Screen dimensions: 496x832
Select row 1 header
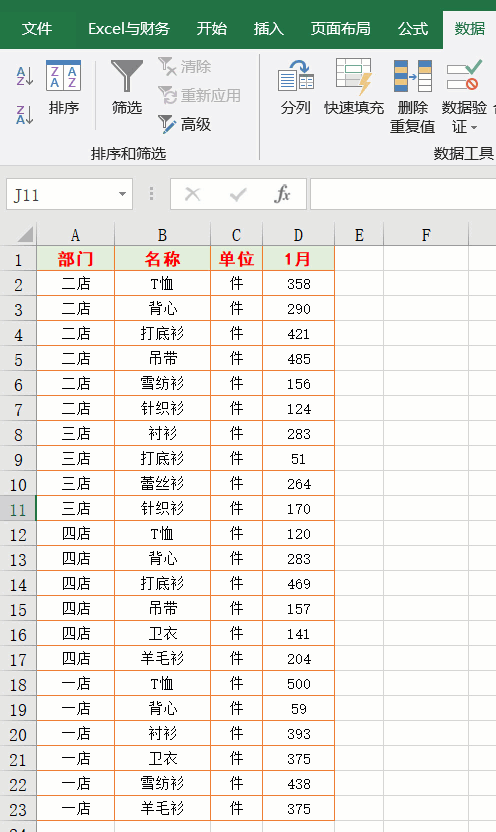click(18, 259)
